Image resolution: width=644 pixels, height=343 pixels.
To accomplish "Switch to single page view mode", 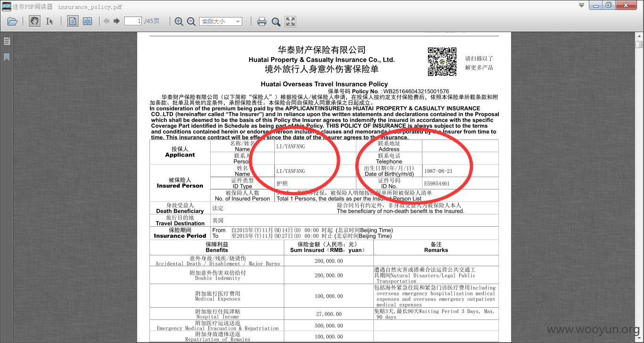I will 73,21.
